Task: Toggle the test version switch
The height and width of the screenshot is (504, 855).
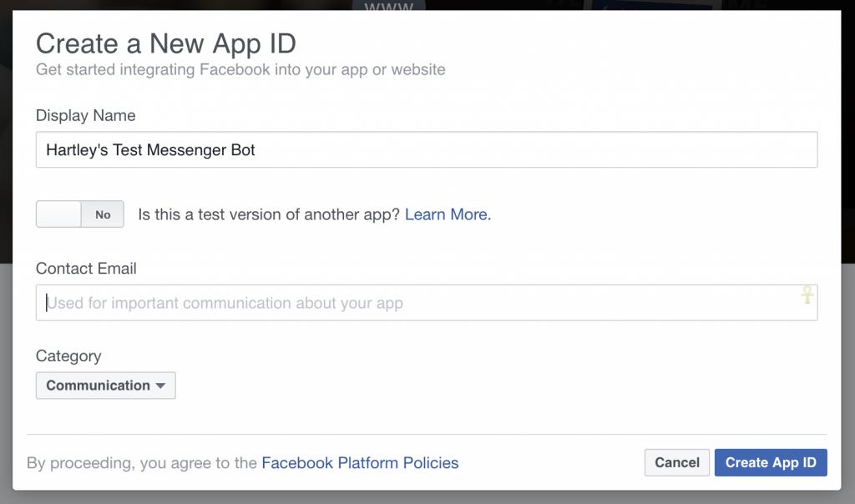Action: tap(79, 214)
